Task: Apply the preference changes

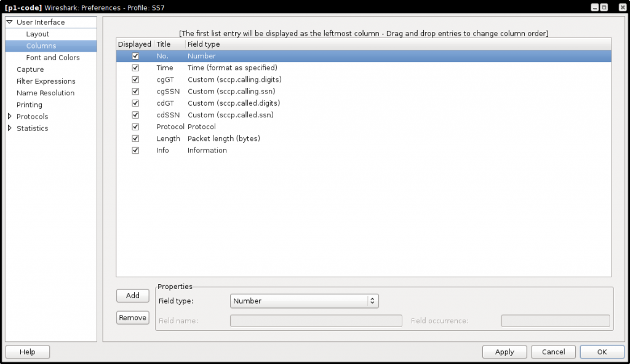Action: pos(504,352)
